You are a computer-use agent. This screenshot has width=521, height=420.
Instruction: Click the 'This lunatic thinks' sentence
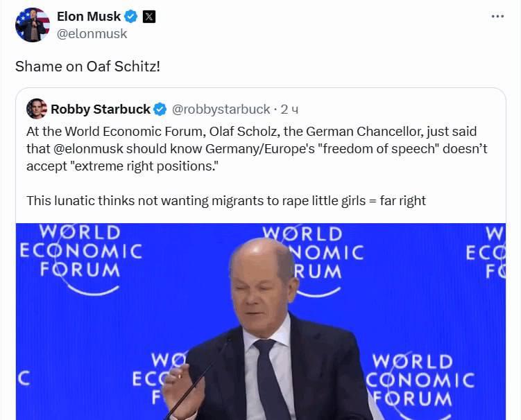pos(226,201)
